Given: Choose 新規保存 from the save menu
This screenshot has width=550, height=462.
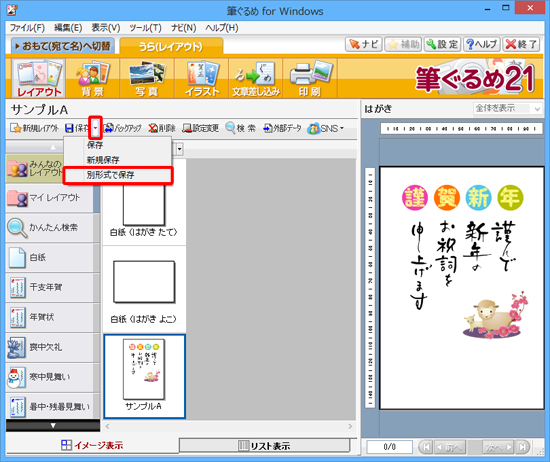Looking at the screenshot, I should pyautogui.click(x=118, y=160).
